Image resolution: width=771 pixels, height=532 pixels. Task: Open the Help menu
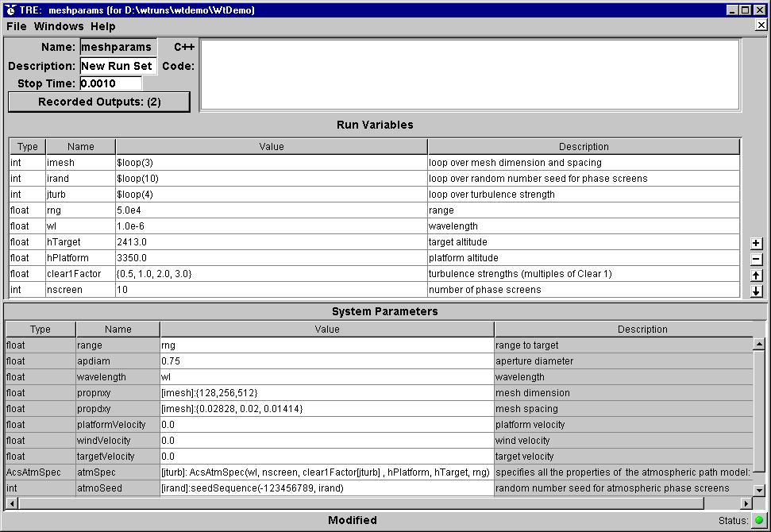[102, 26]
